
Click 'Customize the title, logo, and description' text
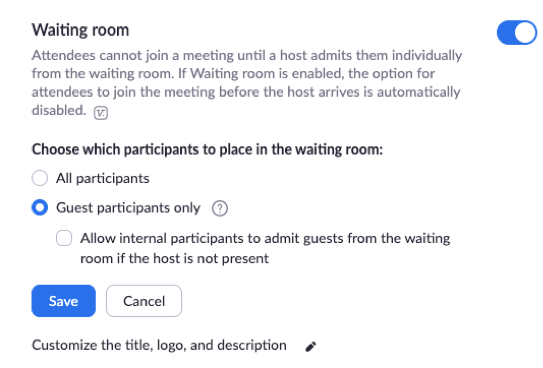tap(159, 345)
